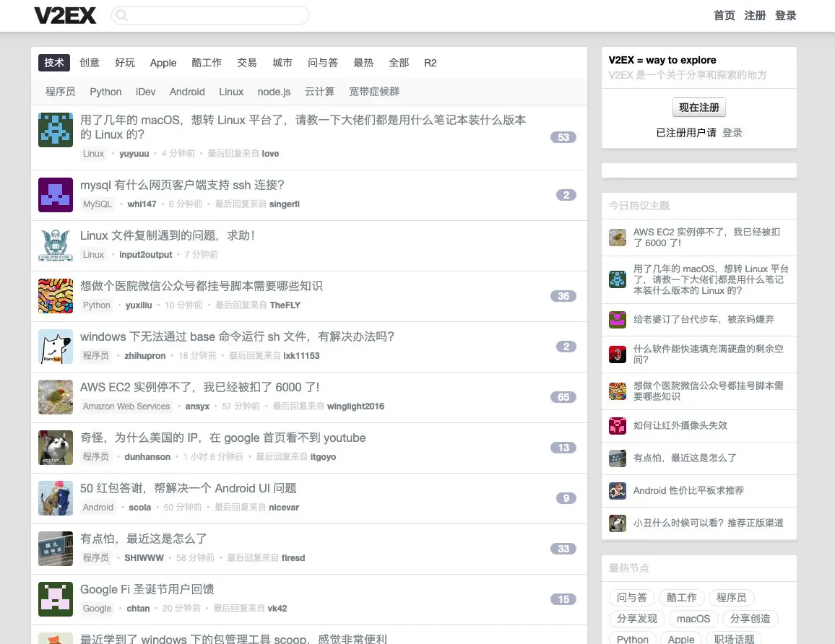Click sidebar avatar beside 有点怕 hot topic
The width and height of the screenshot is (835, 644).
618,458
